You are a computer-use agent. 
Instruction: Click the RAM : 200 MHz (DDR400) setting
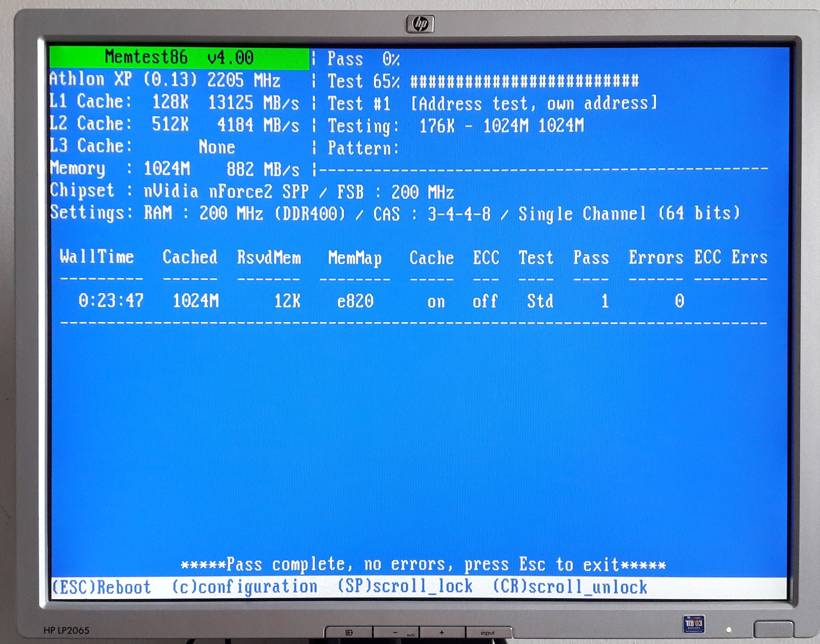[x=244, y=213]
